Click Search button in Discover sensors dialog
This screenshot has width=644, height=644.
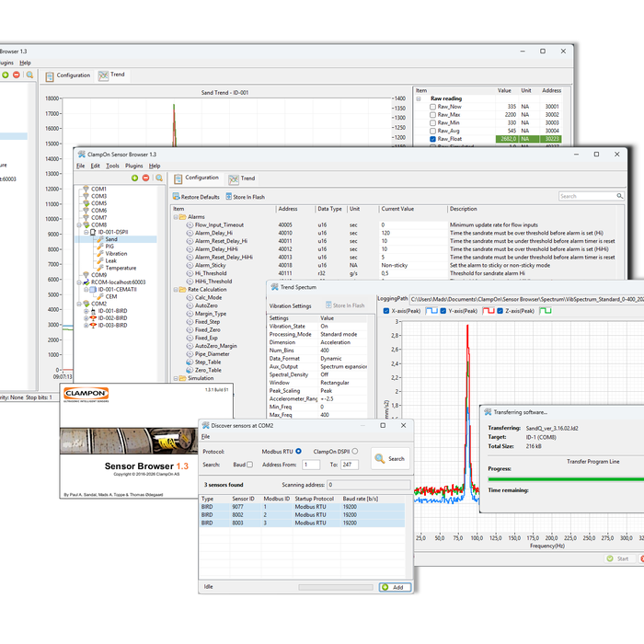(391, 459)
